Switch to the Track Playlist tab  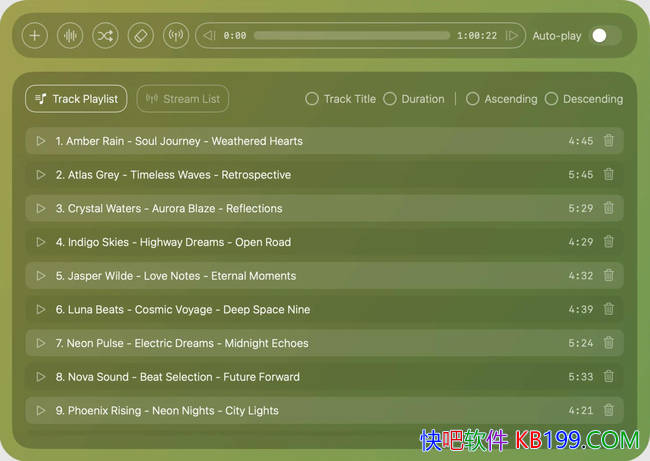coord(76,99)
